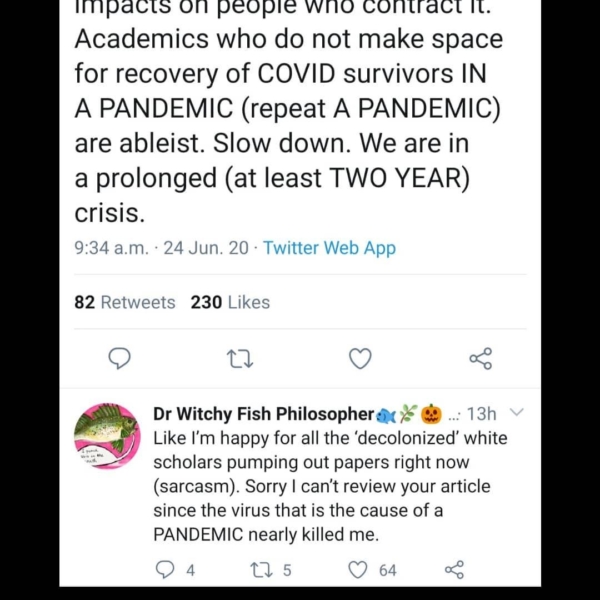Image resolution: width=600 pixels, height=600 pixels.
Task: Click the reply icon under main tweet
Action: pos(119,358)
